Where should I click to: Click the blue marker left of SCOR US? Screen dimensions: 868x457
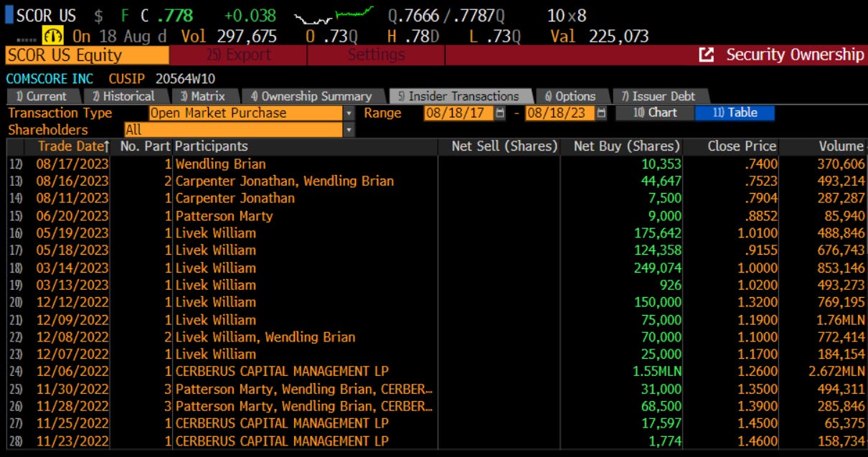coord(9,15)
